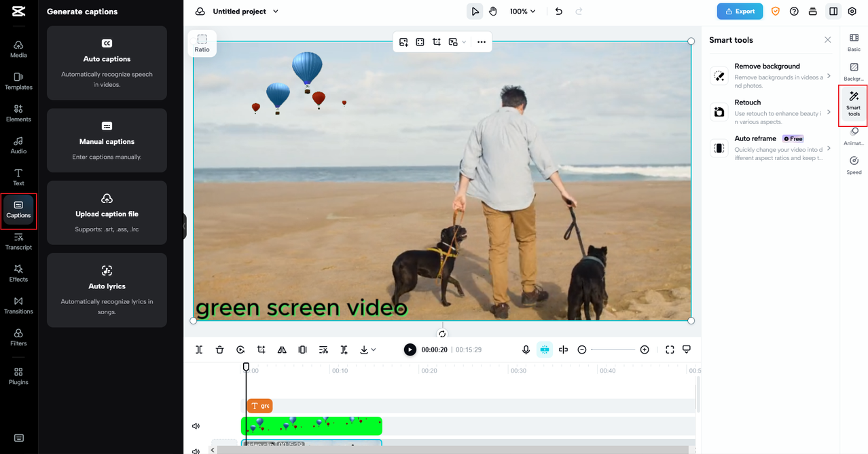Zoom out timeline with minus icon
Screen dimensions: 868x454
tap(582, 349)
